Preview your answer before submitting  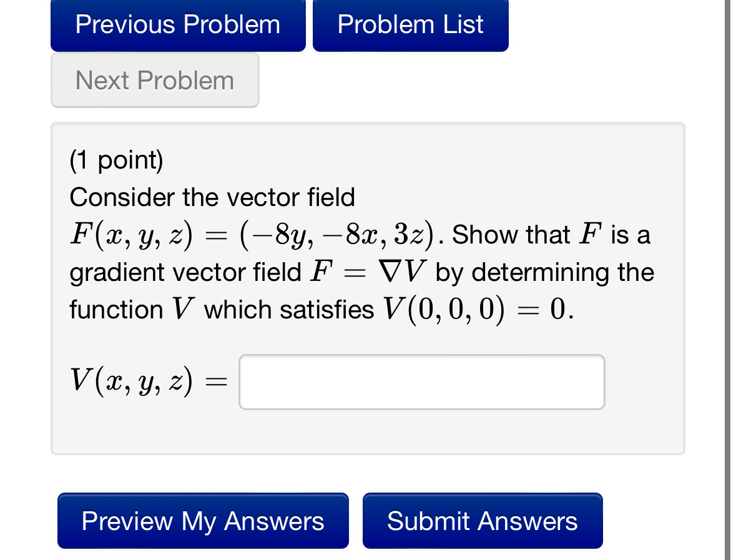coord(202,521)
